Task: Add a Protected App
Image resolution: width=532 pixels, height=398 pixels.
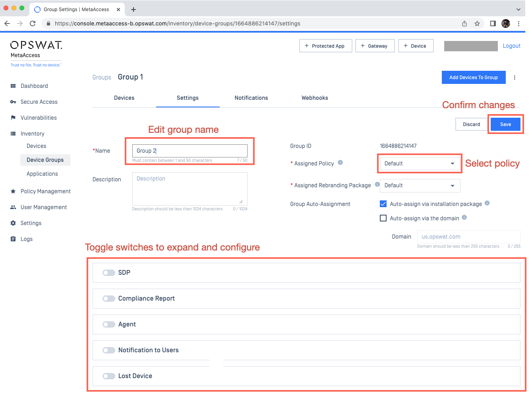Action: [x=326, y=46]
